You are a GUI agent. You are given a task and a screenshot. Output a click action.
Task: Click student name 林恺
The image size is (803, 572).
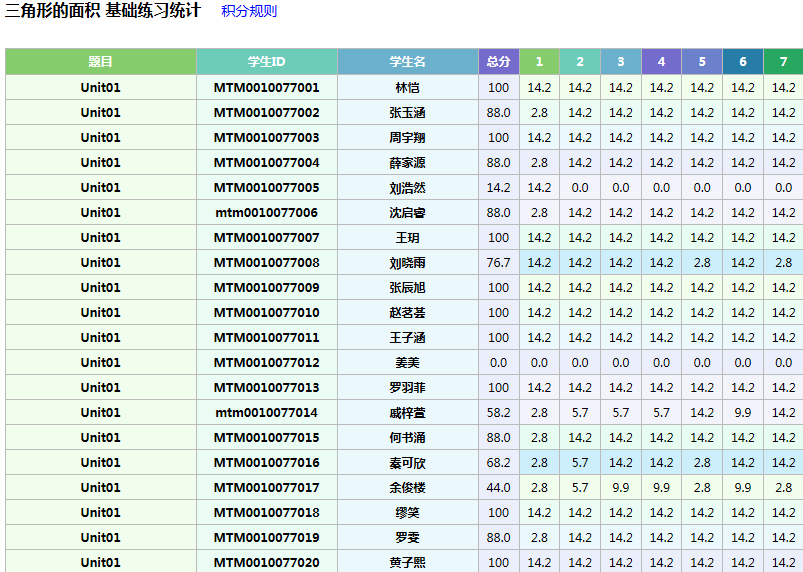(x=408, y=88)
